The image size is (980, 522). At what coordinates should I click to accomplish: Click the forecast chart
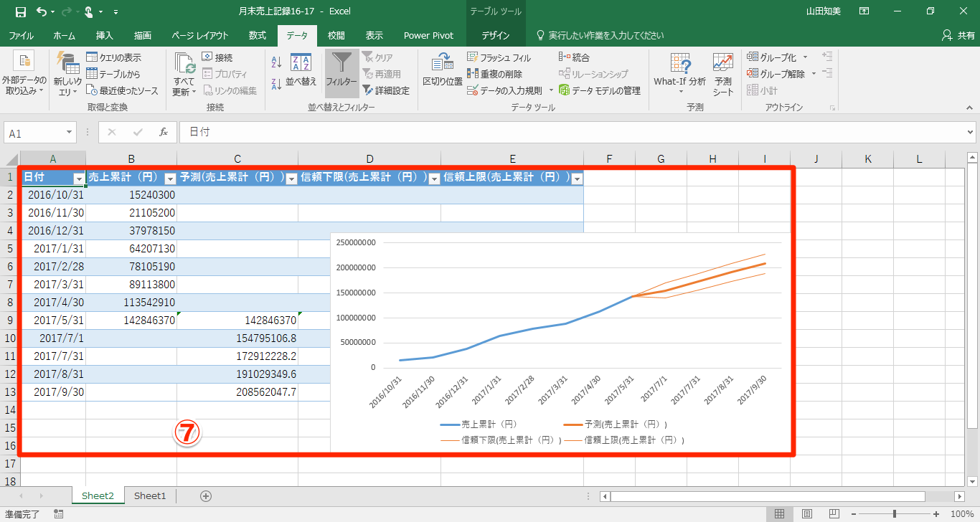pos(561,342)
